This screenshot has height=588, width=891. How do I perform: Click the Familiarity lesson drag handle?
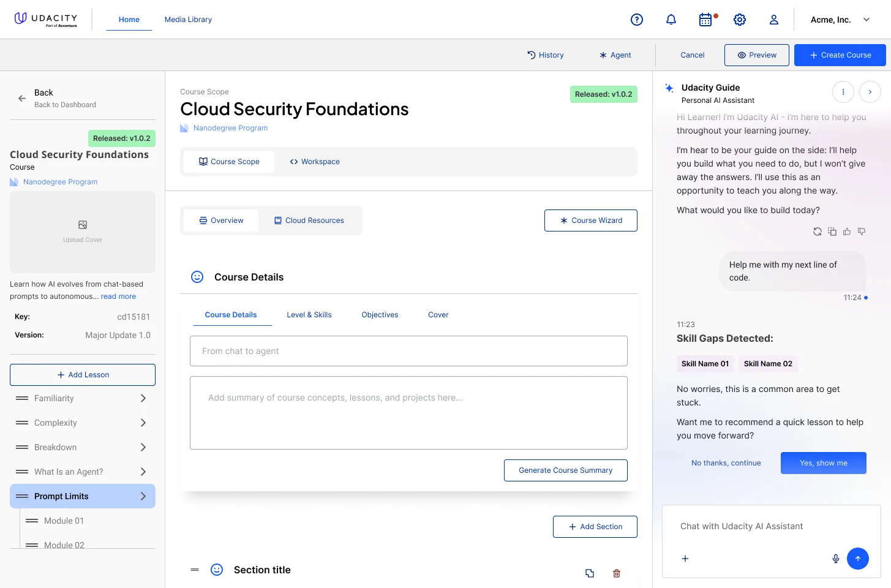[x=22, y=398]
